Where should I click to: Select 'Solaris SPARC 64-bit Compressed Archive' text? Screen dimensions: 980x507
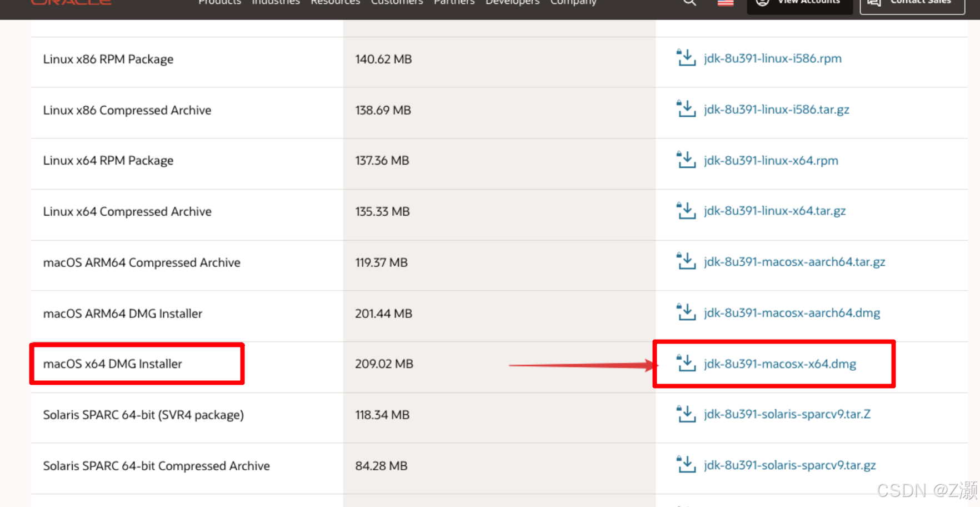coord(157,466)
